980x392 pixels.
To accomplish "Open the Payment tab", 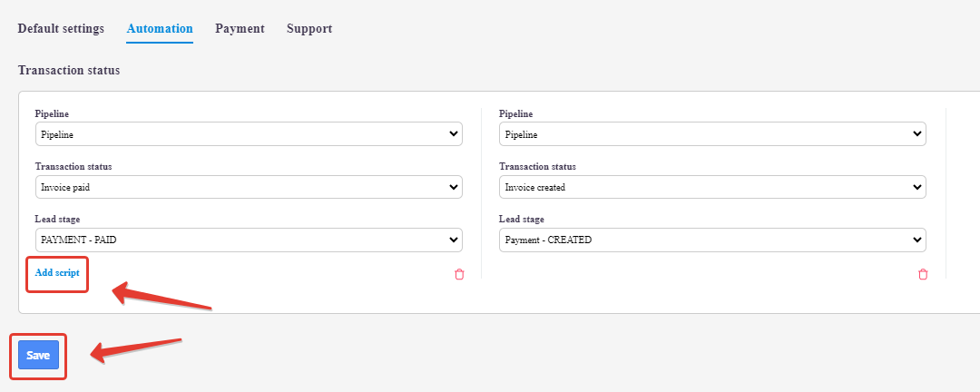I will (240, 28).
